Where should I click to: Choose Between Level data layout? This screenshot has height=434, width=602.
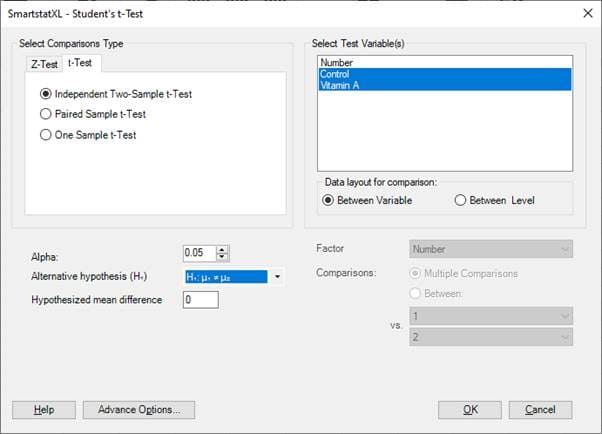(x=460, y=200)
